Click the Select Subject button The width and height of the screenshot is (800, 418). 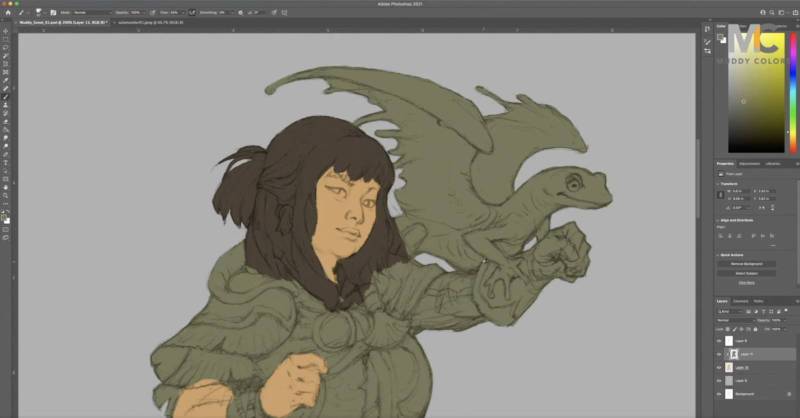click(746, 273)
